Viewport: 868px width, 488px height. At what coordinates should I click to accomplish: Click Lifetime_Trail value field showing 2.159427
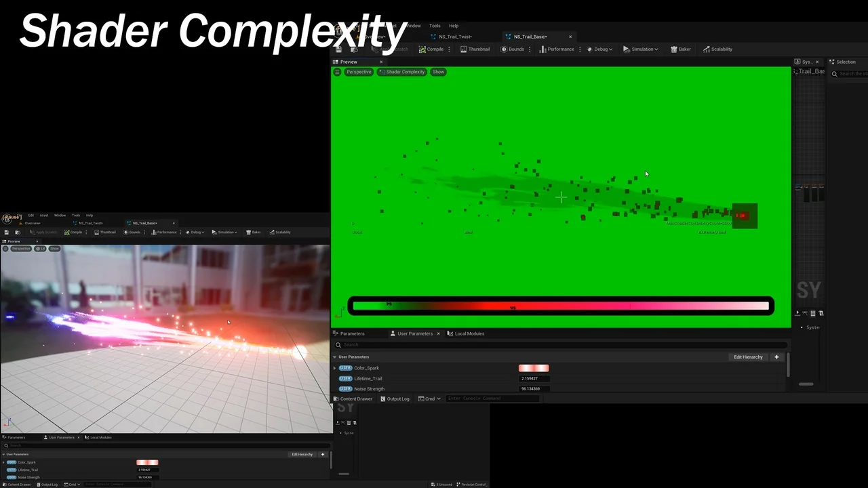(534, 379)
